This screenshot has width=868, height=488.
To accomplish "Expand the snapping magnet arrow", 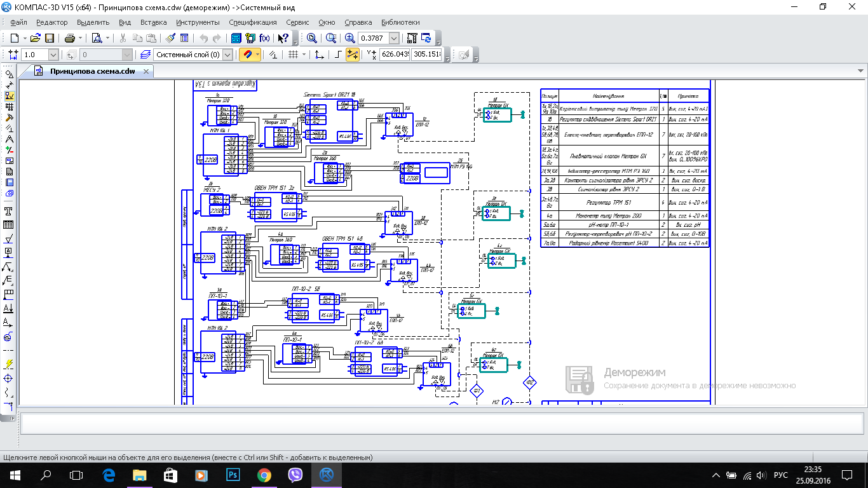I will 258,55.
